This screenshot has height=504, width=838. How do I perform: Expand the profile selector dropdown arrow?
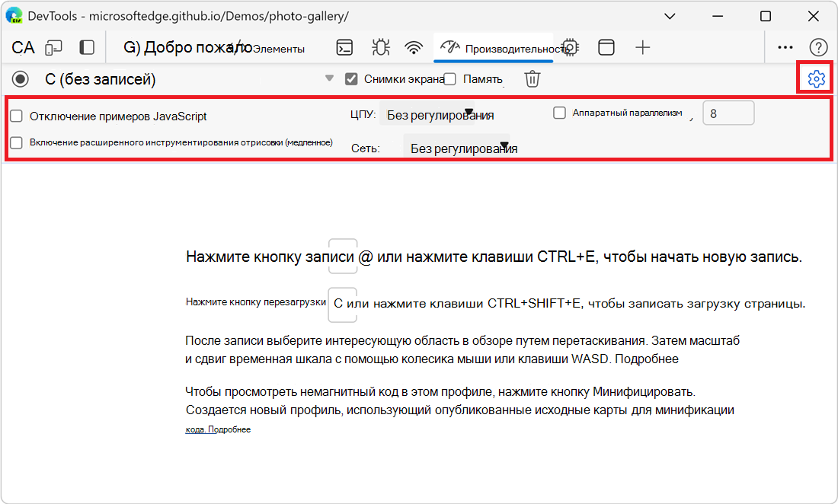[x=329, y=78]
